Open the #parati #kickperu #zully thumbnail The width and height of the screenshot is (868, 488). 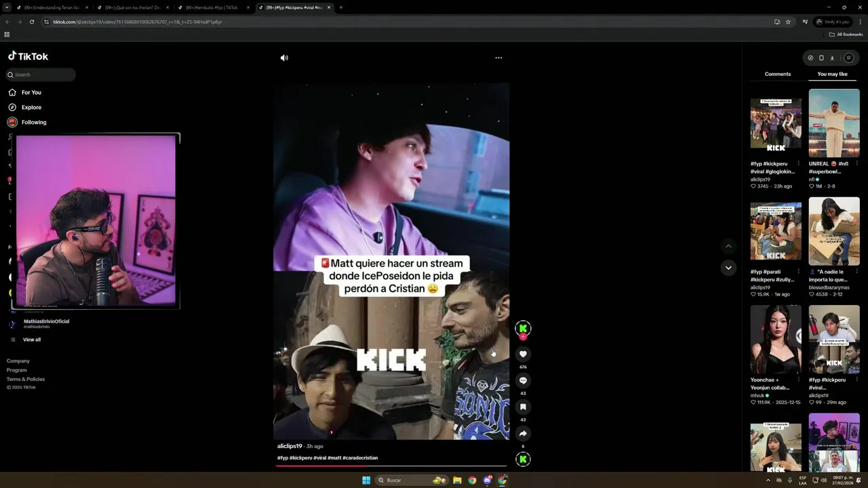pos(776,231)
